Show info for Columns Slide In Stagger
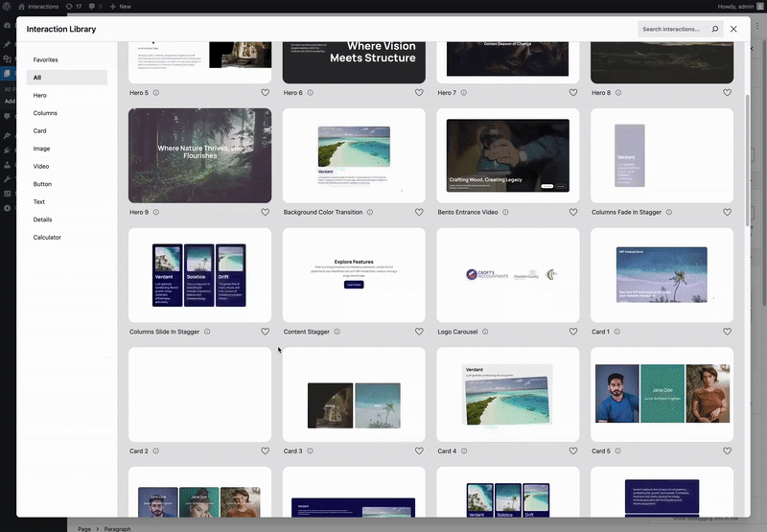Viewport: 767px width, 532px height. point(207,332)
